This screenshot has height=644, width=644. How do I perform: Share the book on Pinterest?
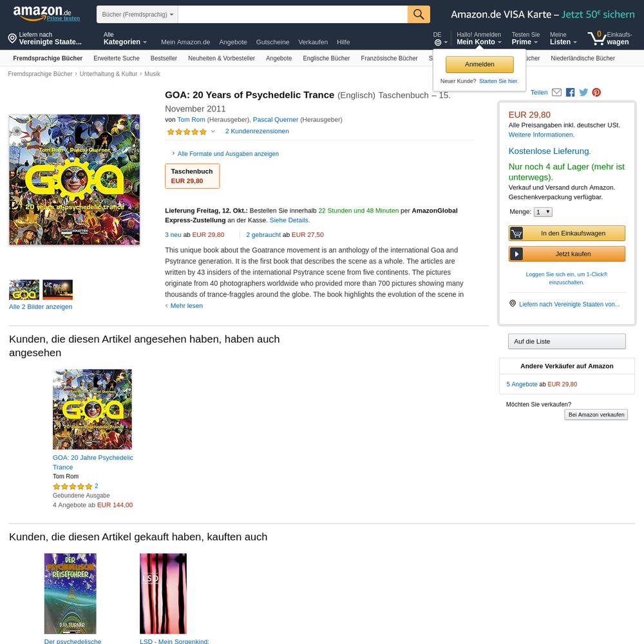pos(596,92)
